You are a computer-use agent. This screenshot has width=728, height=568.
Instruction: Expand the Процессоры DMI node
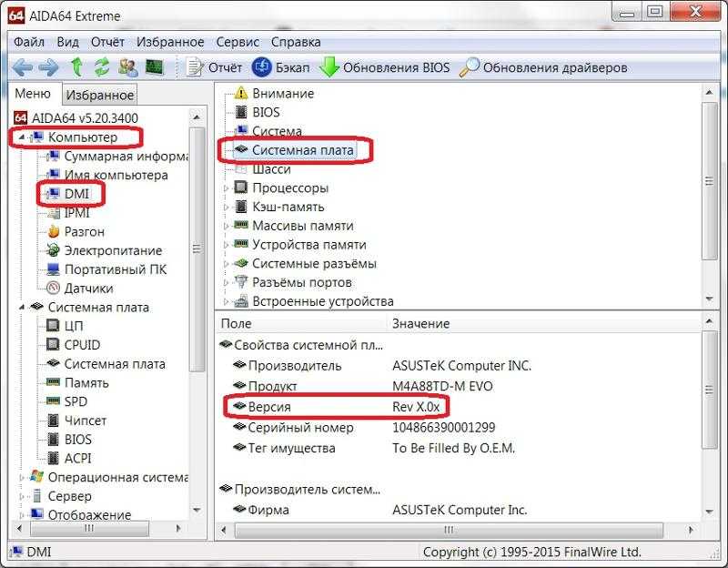tap(226, 188)
